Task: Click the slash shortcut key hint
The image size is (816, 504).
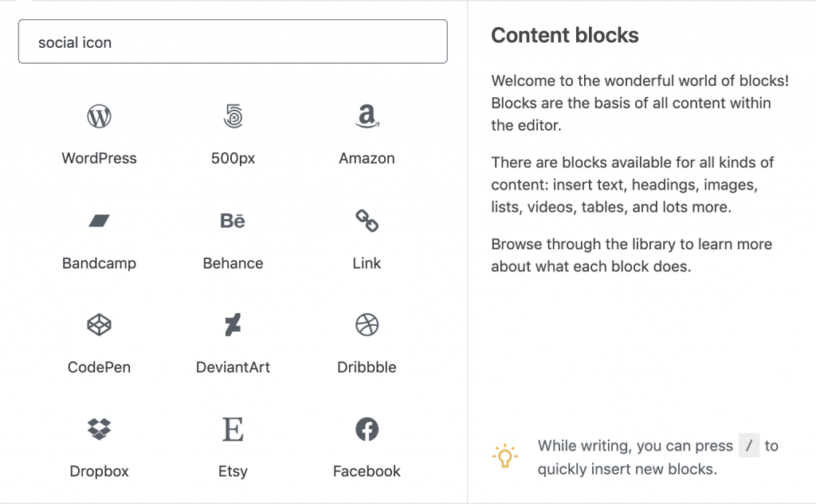Action: coord(749,445)
